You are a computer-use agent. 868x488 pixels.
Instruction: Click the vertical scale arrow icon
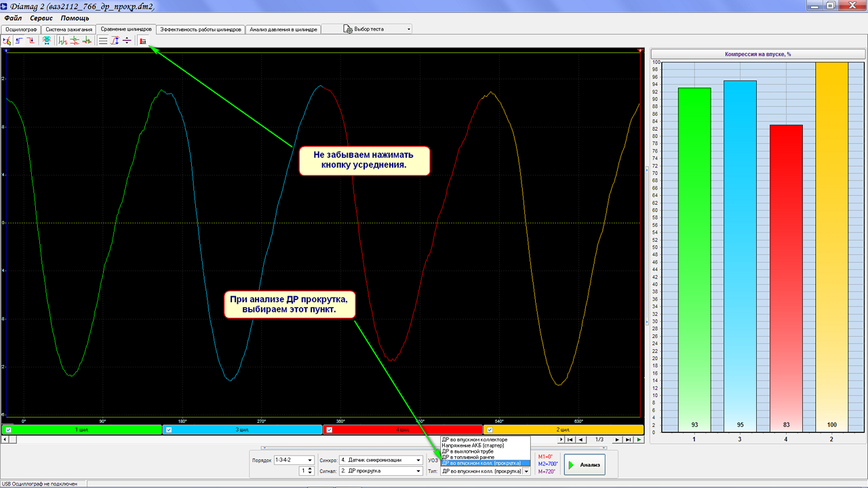pyautogui.click(x=115, y=41)
